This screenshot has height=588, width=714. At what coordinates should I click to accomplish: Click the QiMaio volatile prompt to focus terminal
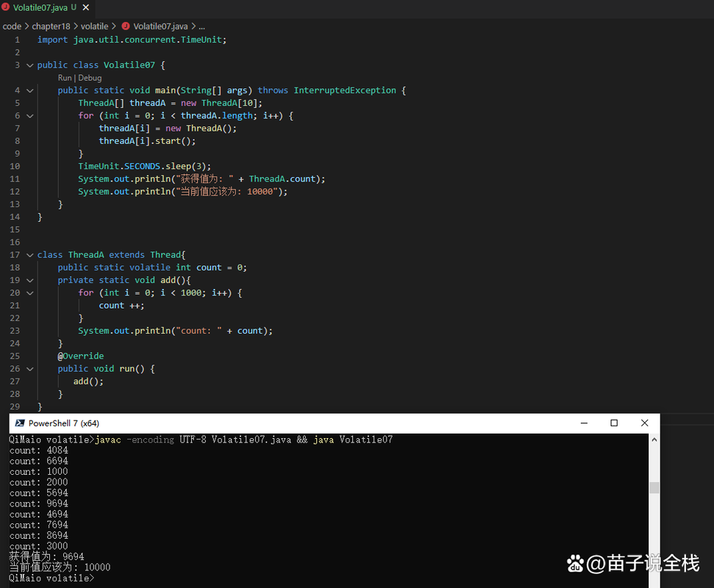click(x=51, y=578)
